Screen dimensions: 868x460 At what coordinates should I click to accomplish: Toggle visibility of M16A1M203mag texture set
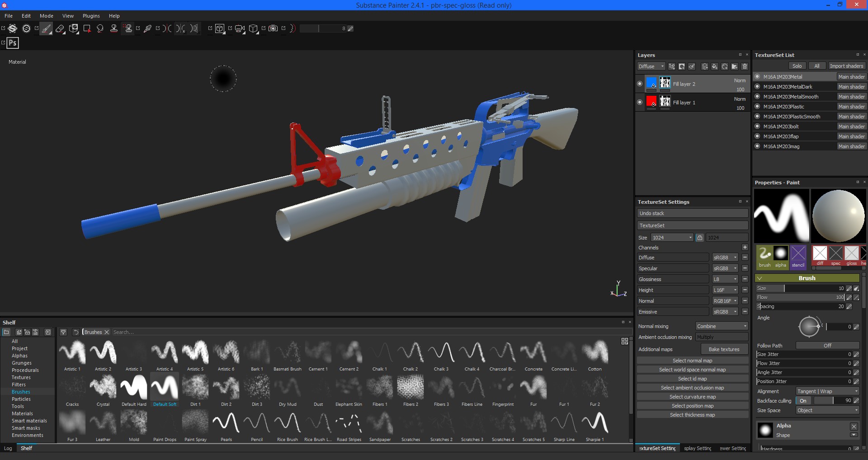pyautogui.click(x=757, y=146)
